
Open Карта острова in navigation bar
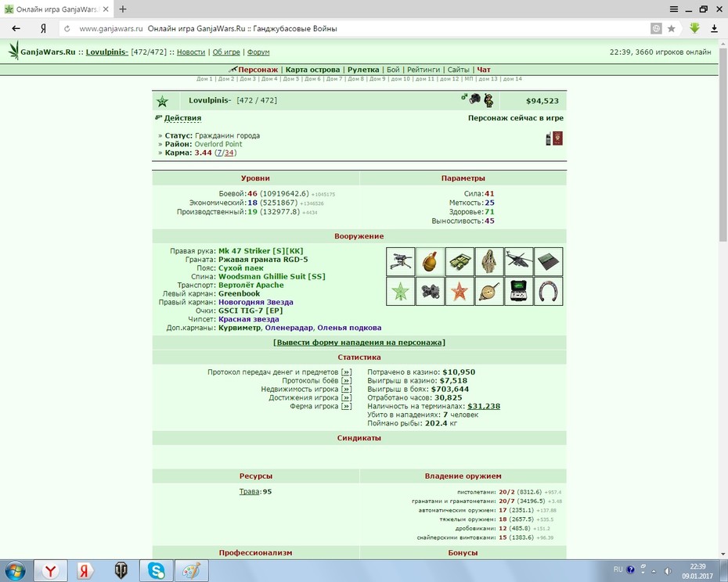point(312,70)
